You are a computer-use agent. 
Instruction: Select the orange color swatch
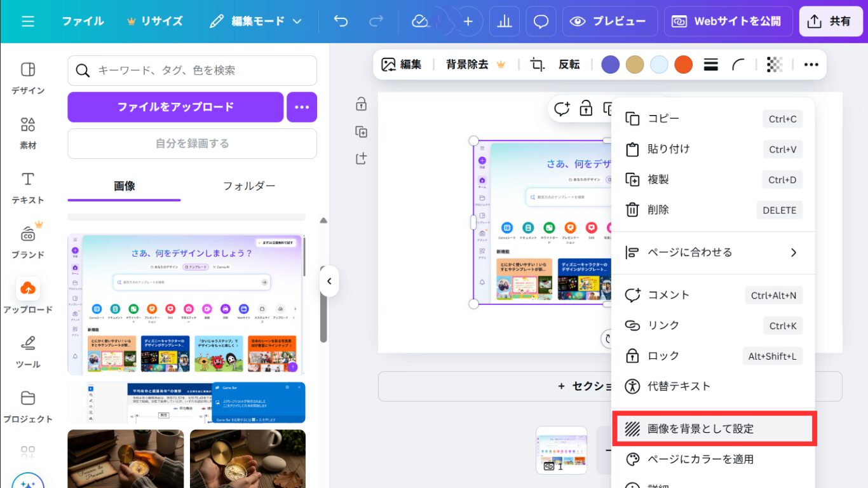[x=683, y=64]
